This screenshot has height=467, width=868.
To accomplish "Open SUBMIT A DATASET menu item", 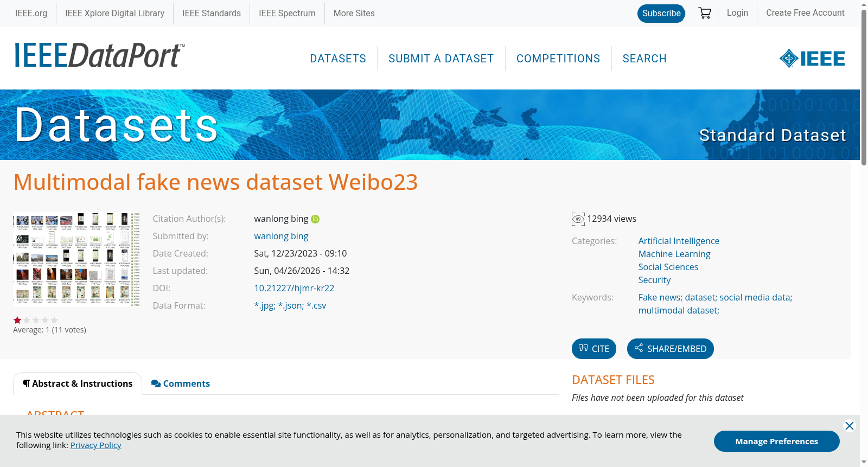I will click(x=441, y=59).
